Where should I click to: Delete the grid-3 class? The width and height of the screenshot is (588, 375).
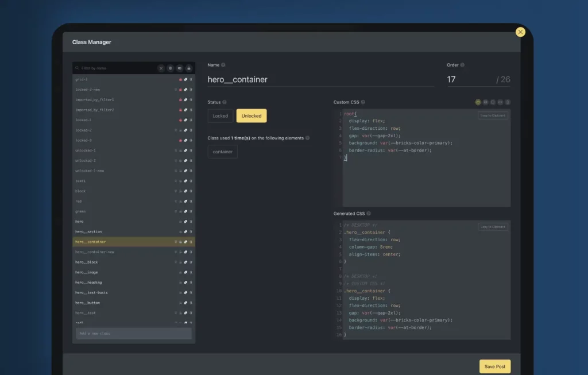pyautogui.click(x=191, y=79)
